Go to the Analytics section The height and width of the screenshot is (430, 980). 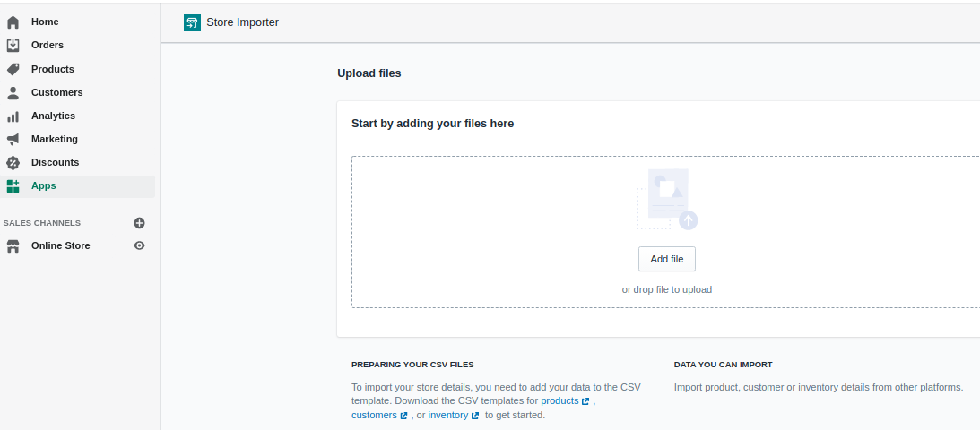[x=53, y=116]
